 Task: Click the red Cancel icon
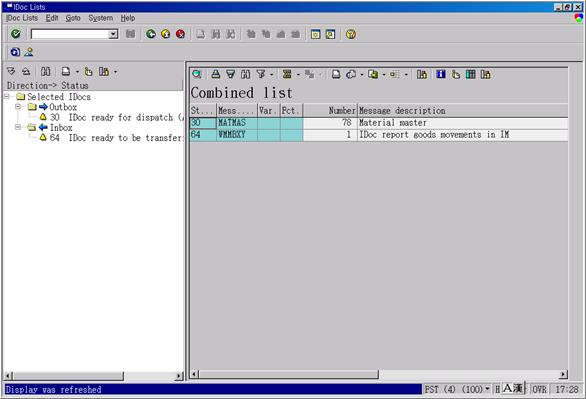click(x=181, y=34)
